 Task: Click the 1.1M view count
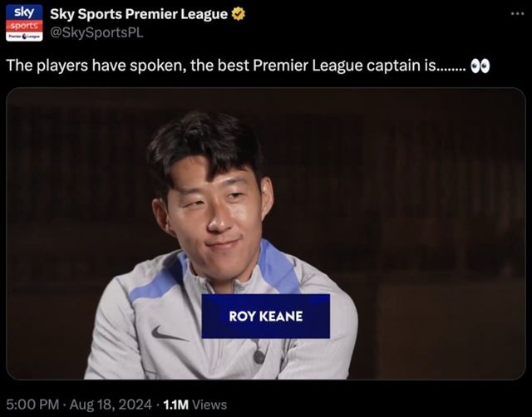175,405
